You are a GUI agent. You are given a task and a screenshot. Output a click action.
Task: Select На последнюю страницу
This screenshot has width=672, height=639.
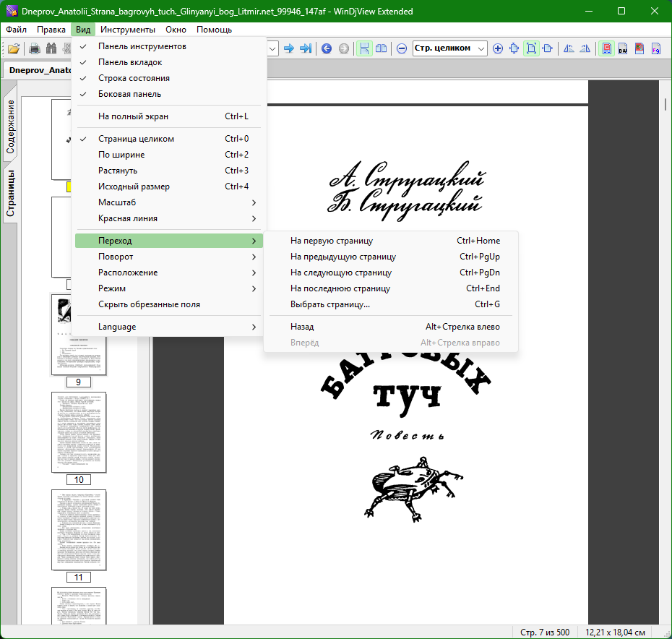click(391, 288)
